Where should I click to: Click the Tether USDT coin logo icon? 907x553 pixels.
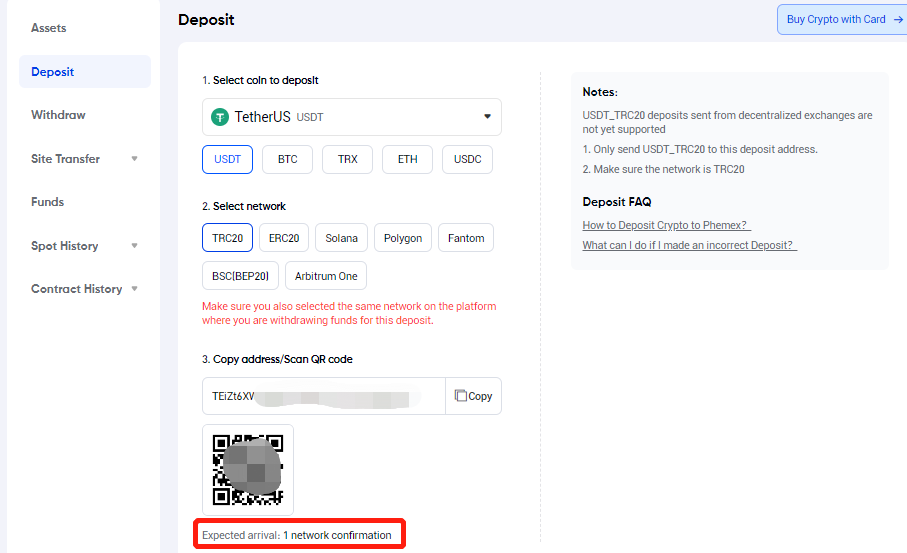pyautogui.click(x=220, y=117)
